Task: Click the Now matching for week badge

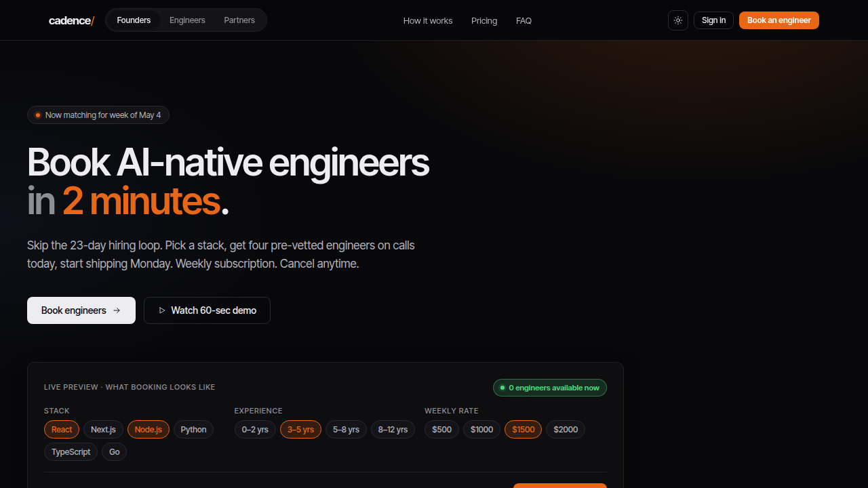Action: 98,115
